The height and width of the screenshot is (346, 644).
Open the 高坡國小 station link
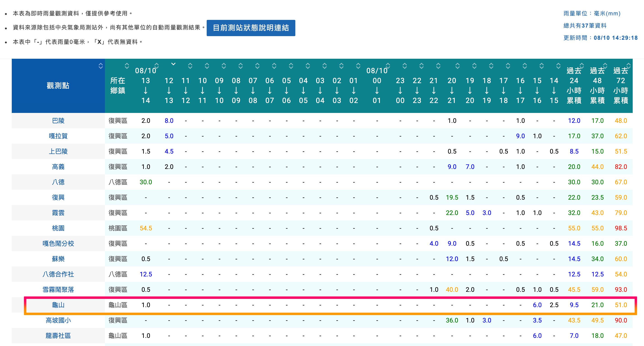(58, 320)
